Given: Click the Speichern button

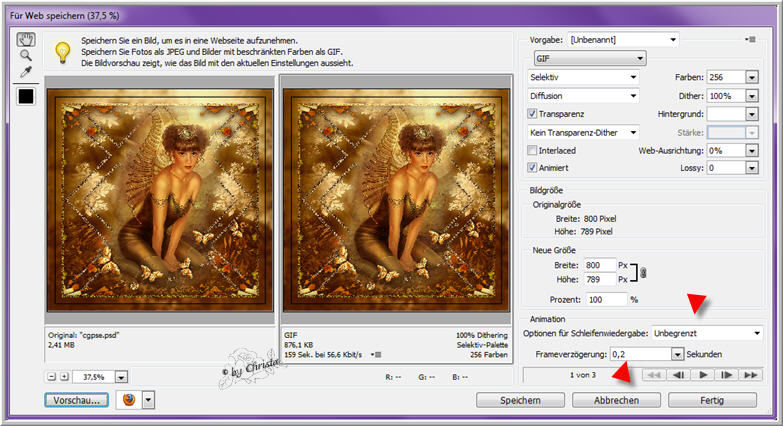Looking at the screenshot, I should pyautogui.click(x=520, y=400).
